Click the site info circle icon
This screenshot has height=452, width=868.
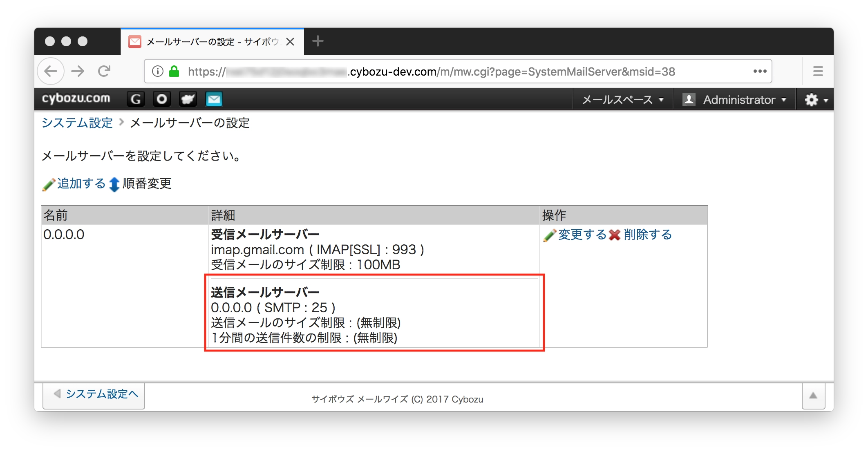[x=157, y=72]
